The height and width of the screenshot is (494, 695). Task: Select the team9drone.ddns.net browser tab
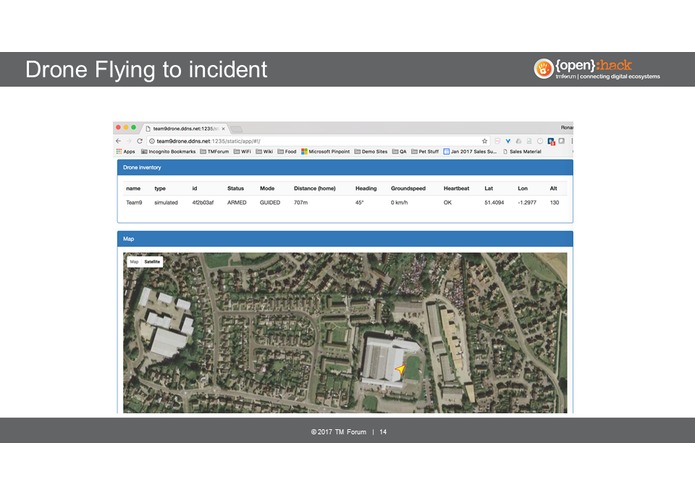[x=183, y=128]
